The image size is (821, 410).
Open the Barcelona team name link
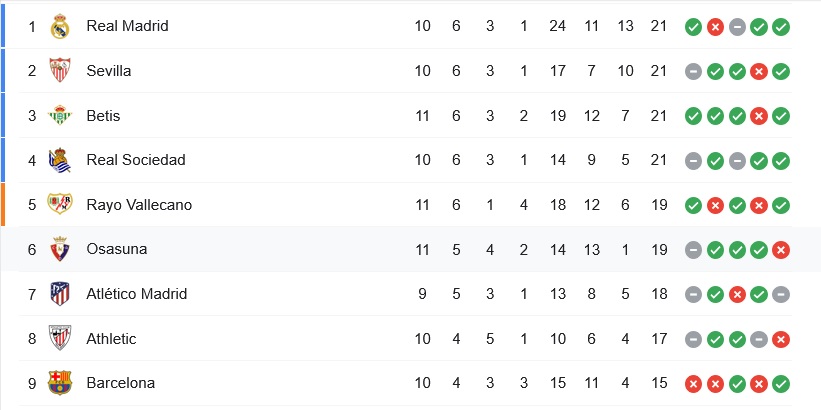121,383
